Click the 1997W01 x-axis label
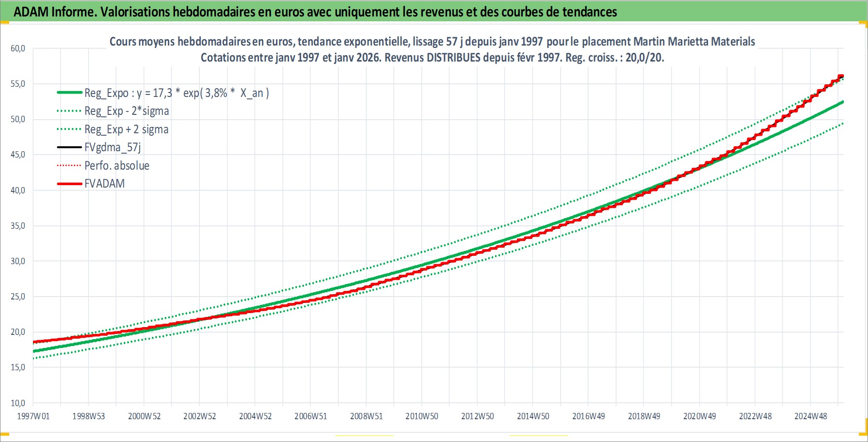The image size is (868, 442). point(33,416)
